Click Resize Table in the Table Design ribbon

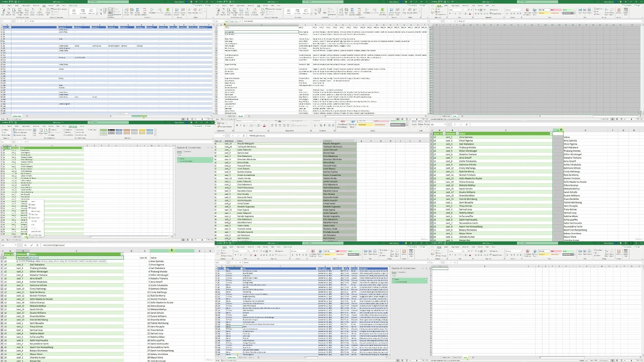click(6, 135)
